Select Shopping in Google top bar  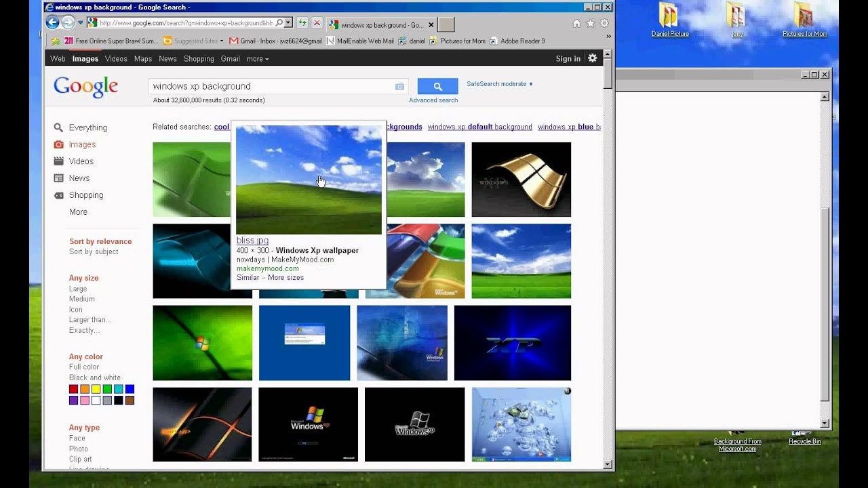tap(199, 59)
